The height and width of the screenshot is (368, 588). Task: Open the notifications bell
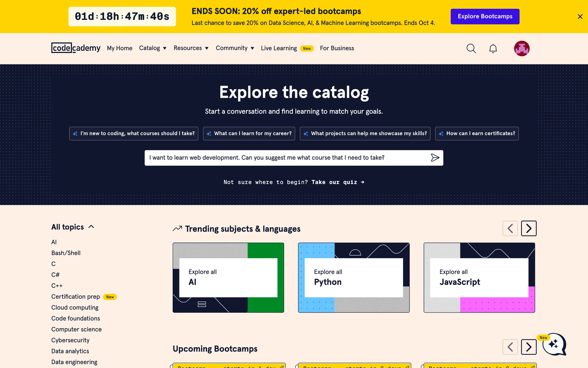click(x=493, y=48)
